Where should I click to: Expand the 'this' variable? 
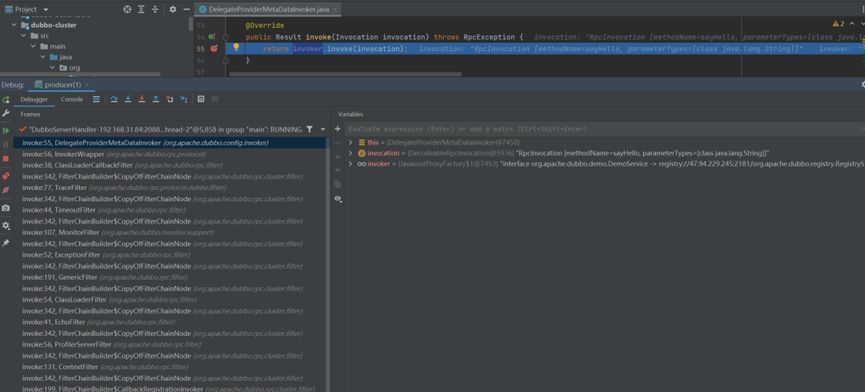point(351,142)
